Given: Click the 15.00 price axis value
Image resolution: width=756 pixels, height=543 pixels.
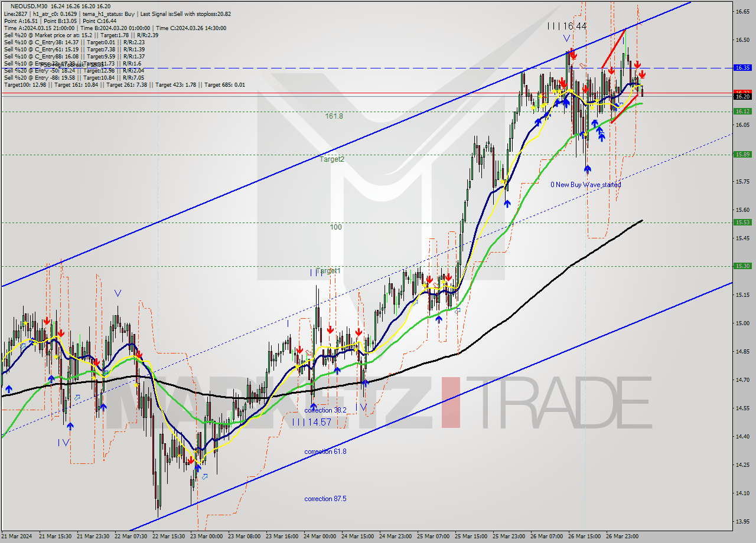Looking at the screenshot, I should 742,323.
